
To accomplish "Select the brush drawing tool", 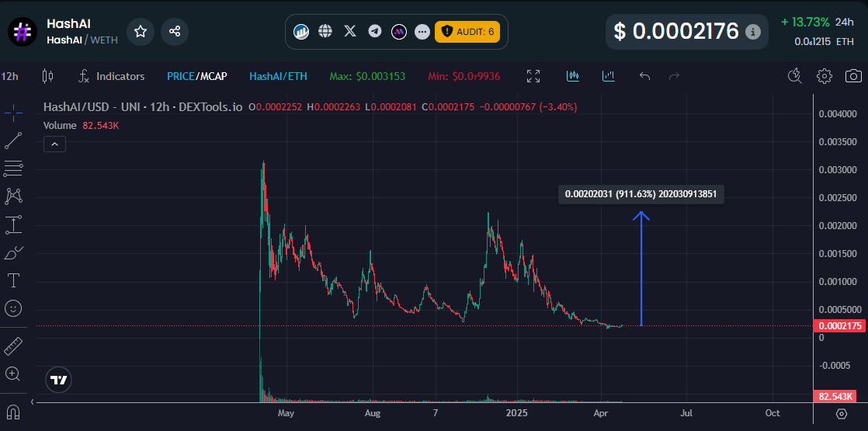I will pos(13,252).
